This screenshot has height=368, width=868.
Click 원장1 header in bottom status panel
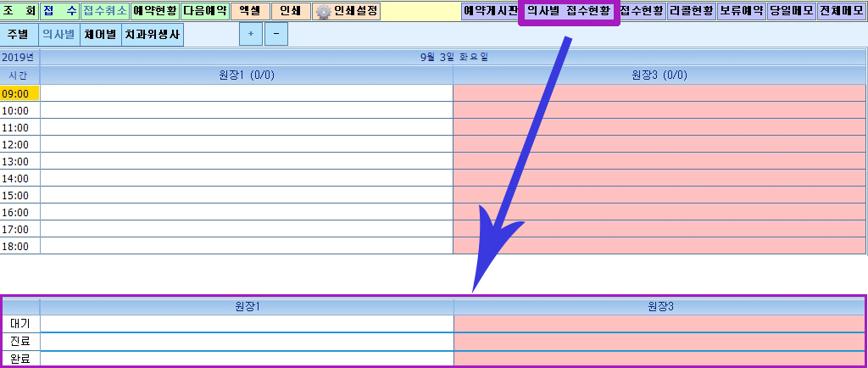pos(247,306)
